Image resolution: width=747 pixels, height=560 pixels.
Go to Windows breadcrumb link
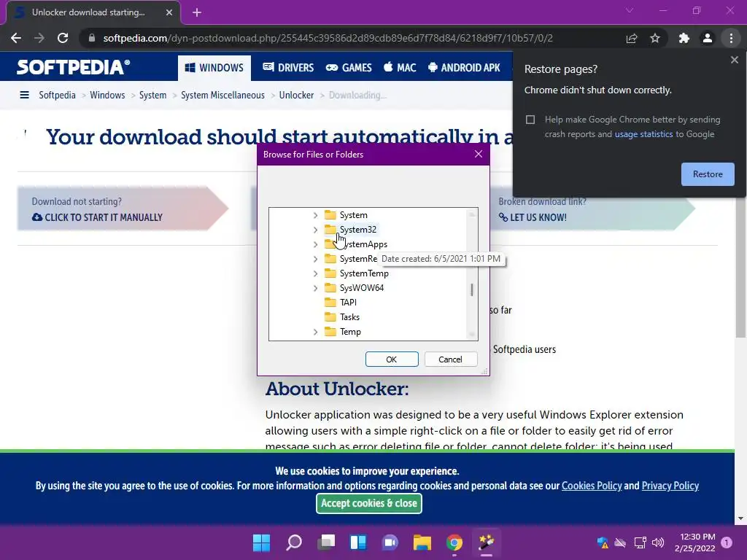107,95
